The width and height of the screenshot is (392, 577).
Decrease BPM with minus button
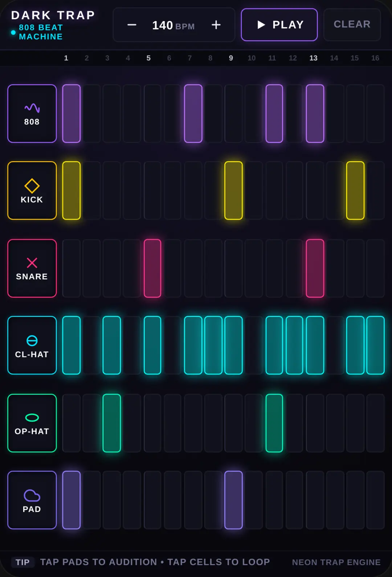[132, 25]
